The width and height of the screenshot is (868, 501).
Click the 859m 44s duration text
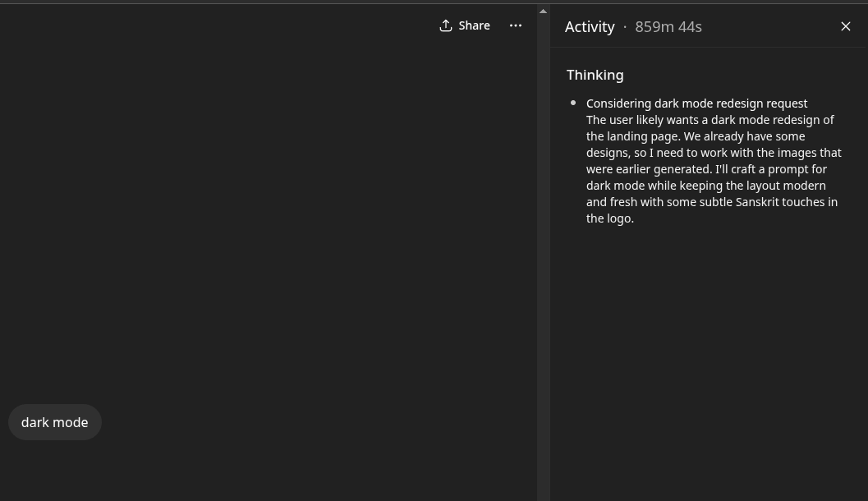coord(668,27)
